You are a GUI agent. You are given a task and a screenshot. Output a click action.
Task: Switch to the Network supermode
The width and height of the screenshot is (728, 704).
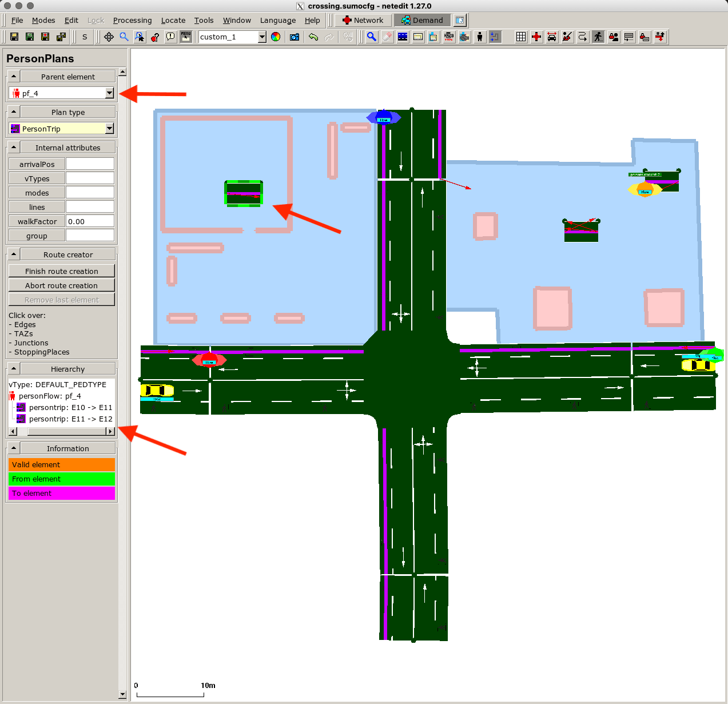(x=363, y=20)
